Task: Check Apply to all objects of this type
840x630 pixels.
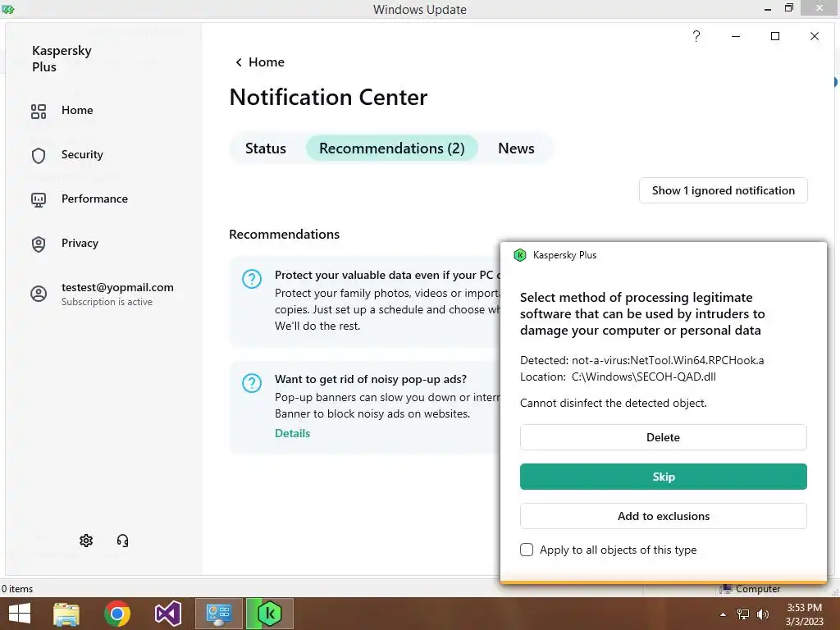Action: click(x=527, y=550)
